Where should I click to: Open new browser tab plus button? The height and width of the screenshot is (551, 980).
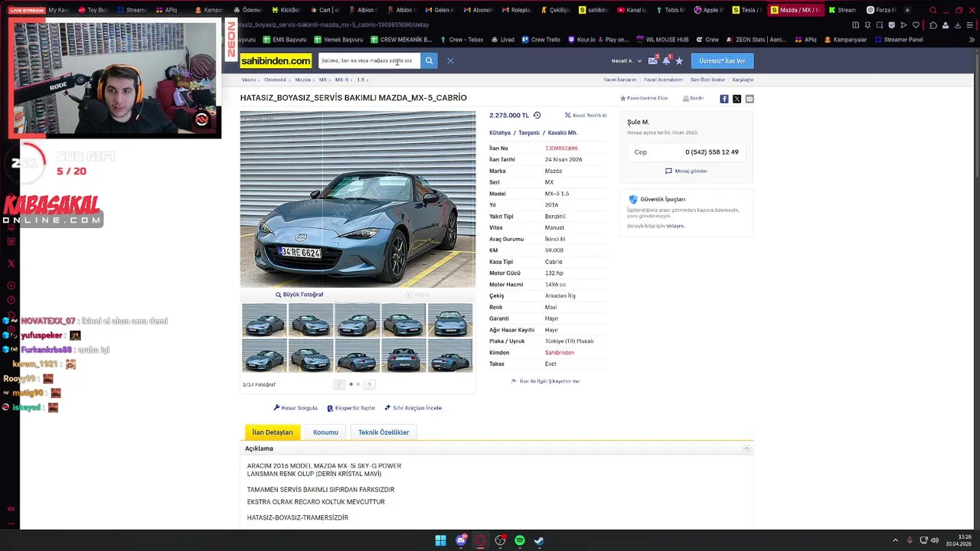(x=907, y=10)
